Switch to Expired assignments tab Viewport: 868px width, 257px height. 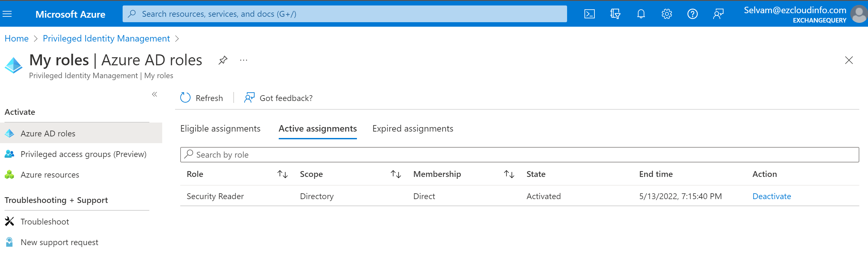click(x=412, y=129)
